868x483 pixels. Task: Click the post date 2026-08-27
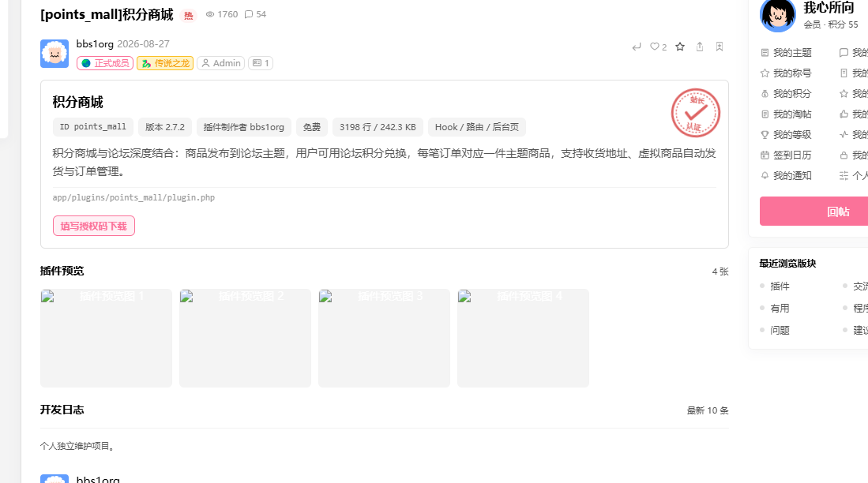coord(144,43)
